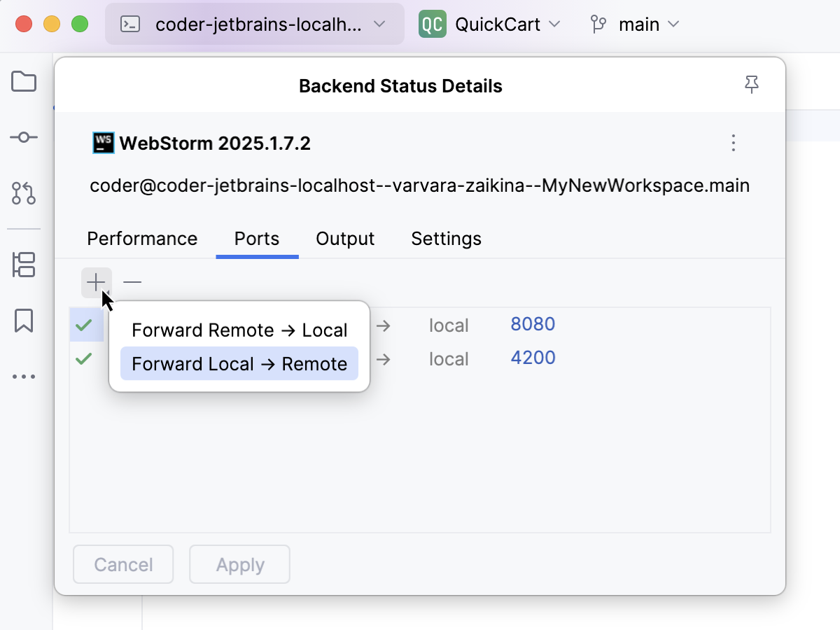Maximize the window with green button

(x=80, y=24)
